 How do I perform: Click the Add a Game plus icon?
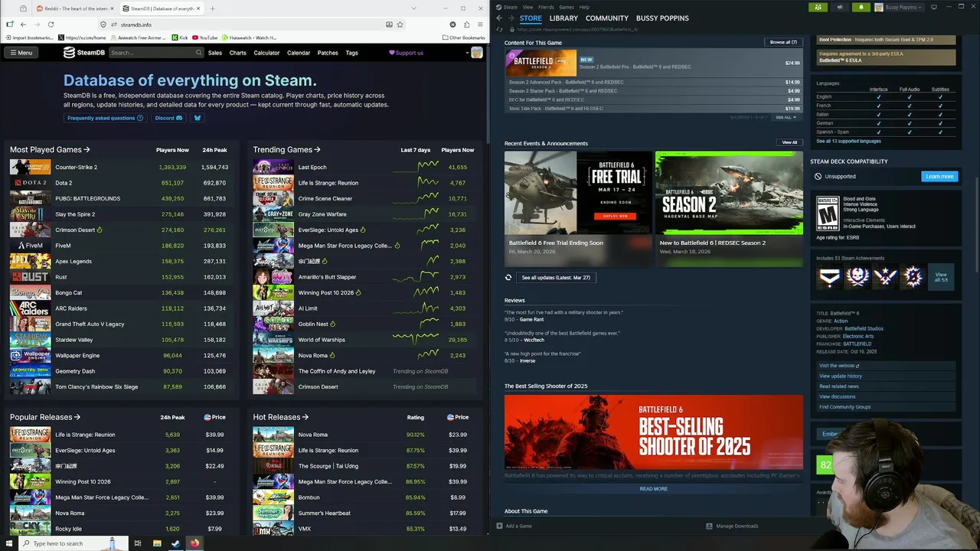point(500,526)
